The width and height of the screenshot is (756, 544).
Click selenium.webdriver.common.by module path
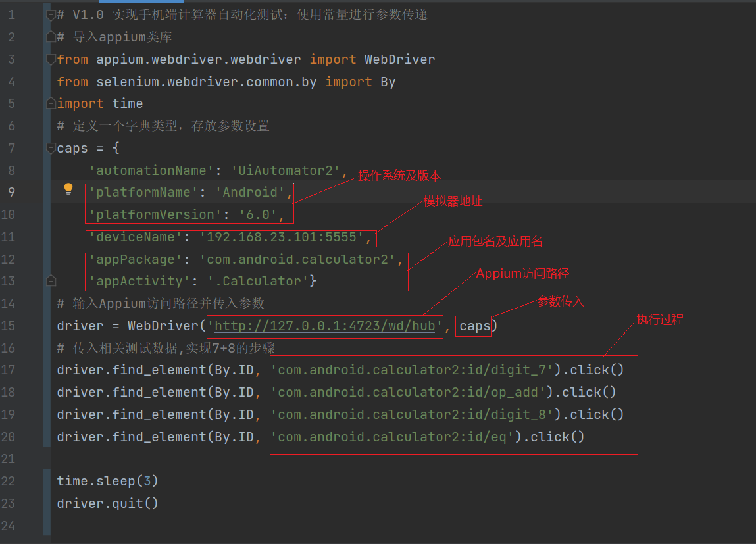207,82
